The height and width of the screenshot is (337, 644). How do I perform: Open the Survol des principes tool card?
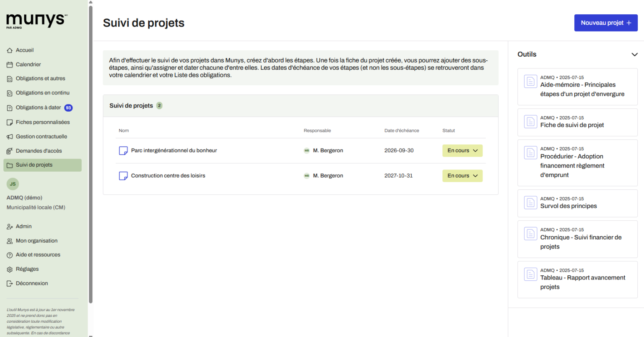tap(577, 203)
